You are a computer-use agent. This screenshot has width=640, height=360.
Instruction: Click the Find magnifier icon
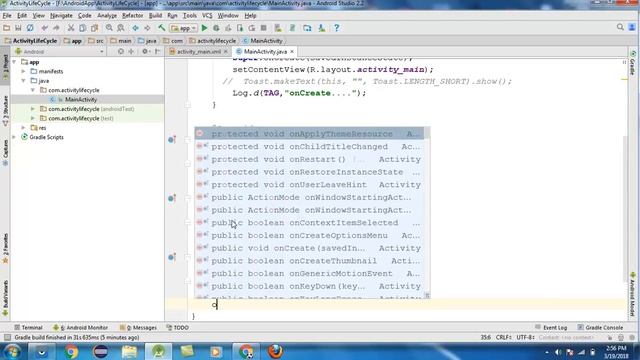tap(109, 28)
